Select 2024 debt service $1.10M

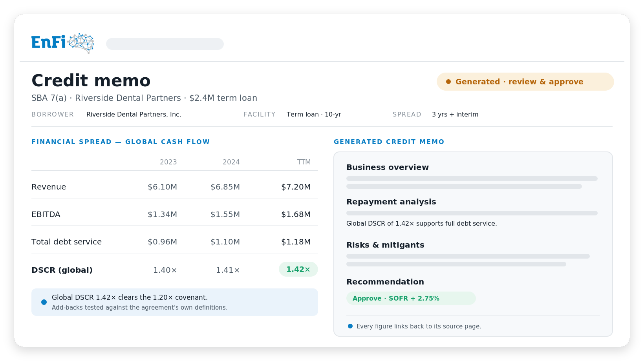225,242
